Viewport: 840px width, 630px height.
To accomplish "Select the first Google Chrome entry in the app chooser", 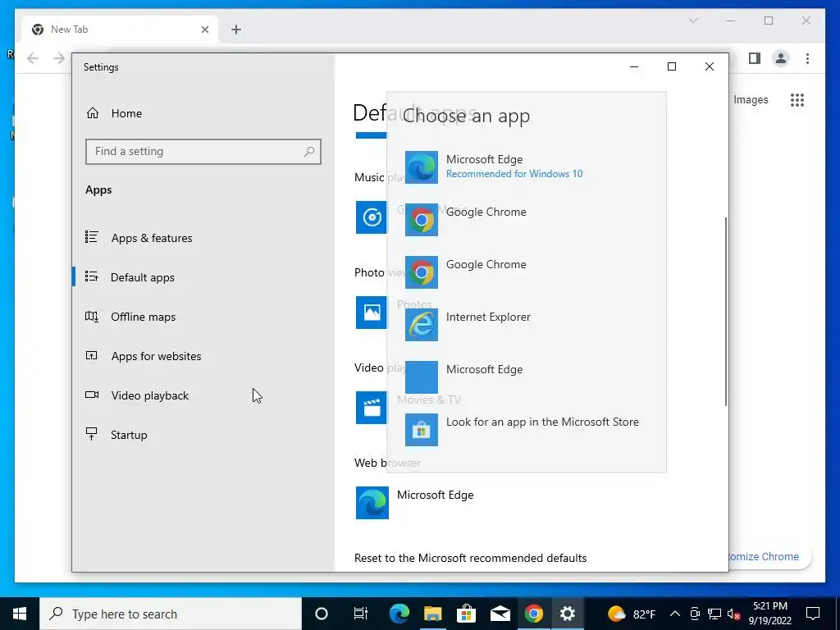I will click(526, 220).
